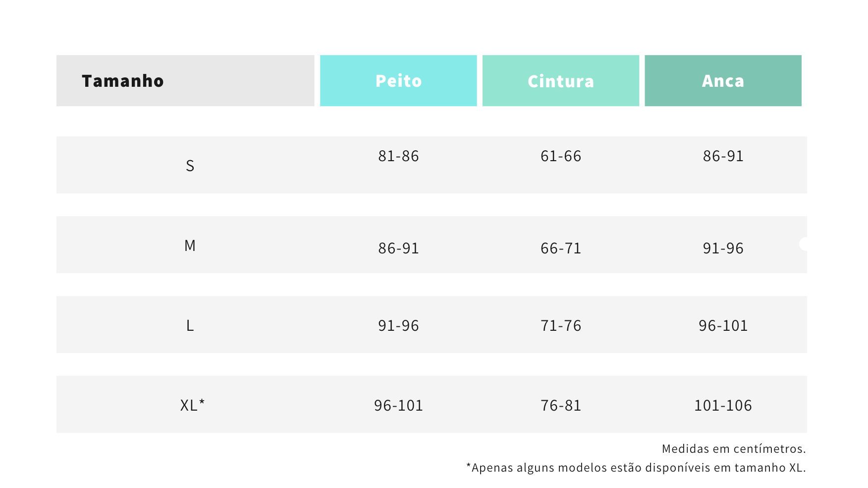Click the 71-76 waist value

[561, 325]
